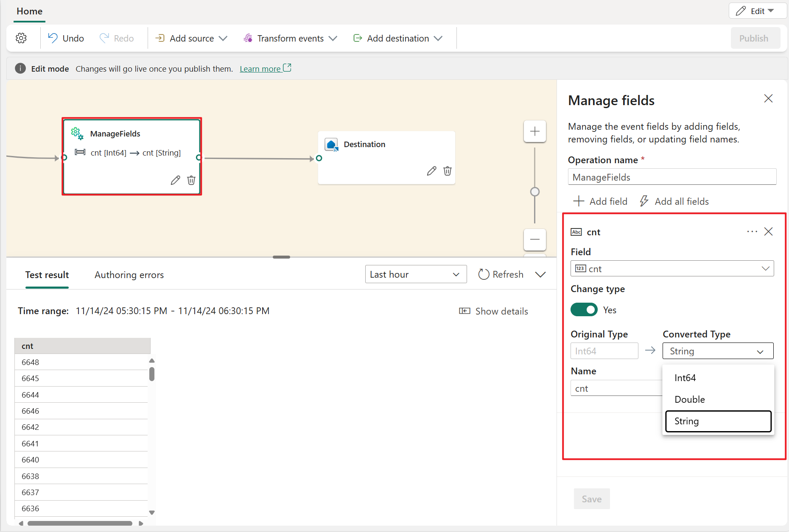Image resolution: width=789 pixels, height=532 pixels.
Task: Click the table cell 6636
Action: tap(81, 508)
